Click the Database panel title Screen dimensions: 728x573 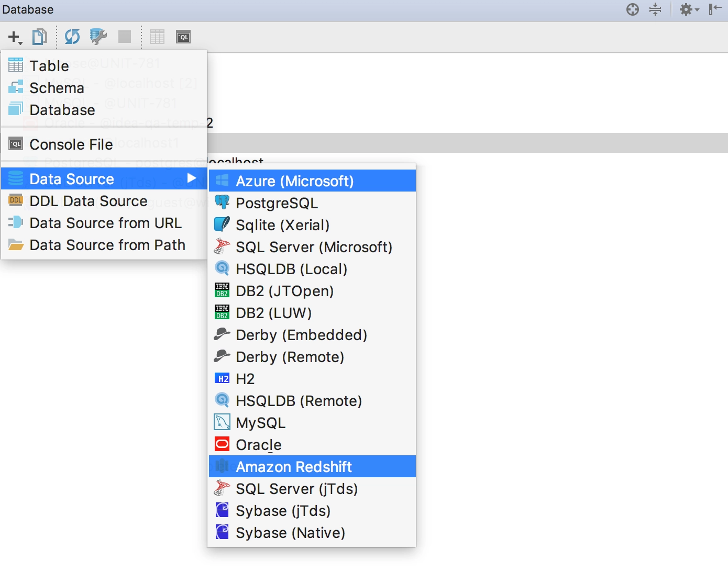28,9
